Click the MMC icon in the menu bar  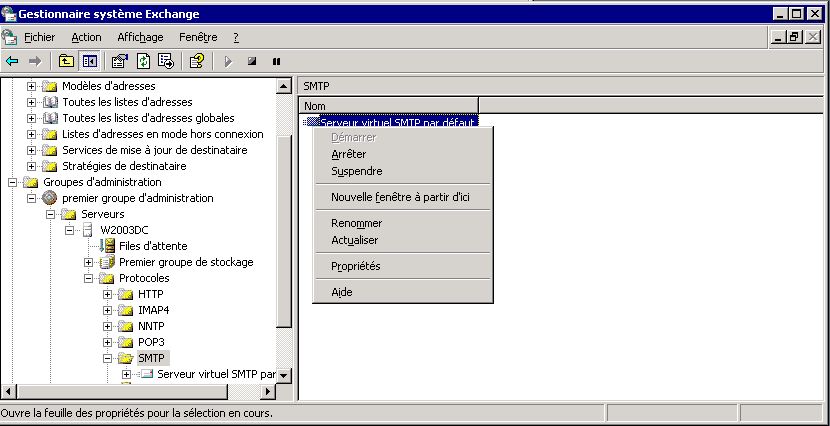tap(9, 38)
